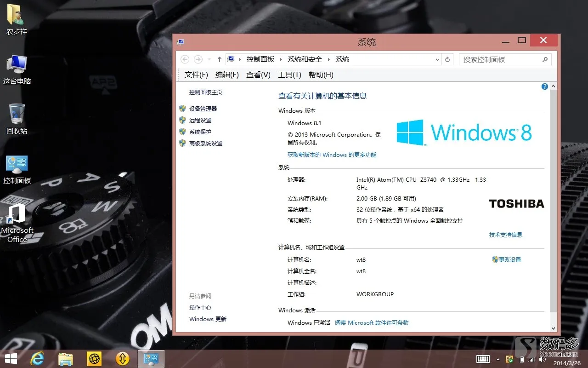This screenshot has width=588, height=368.
Task: Click the globe tray icon with the green check
Action: [509, 359]
